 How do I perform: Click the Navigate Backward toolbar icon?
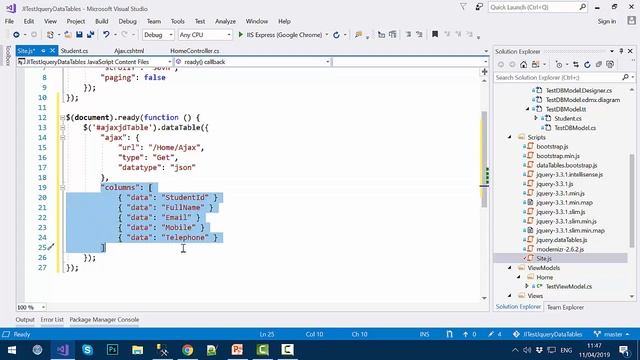pos(16,35)
